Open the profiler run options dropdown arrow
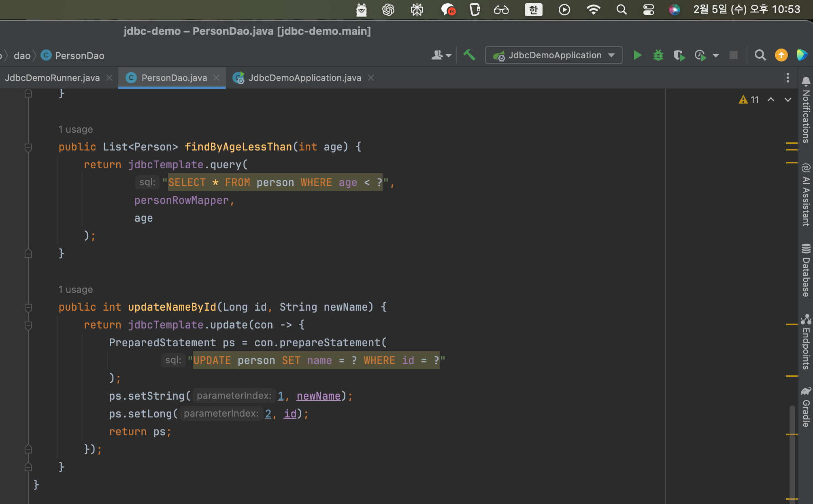Viewport: 813px width, 504px height. pos(716,55)
